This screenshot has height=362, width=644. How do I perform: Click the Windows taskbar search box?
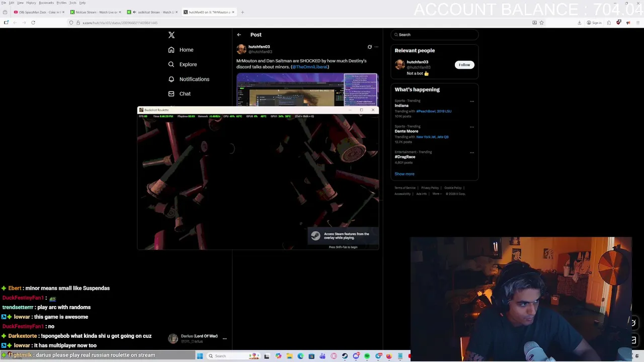coord(233,356)
